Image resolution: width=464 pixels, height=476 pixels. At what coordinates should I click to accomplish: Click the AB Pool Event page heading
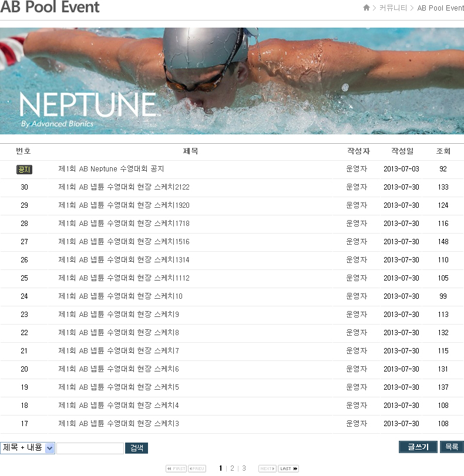tap(50, 7)
